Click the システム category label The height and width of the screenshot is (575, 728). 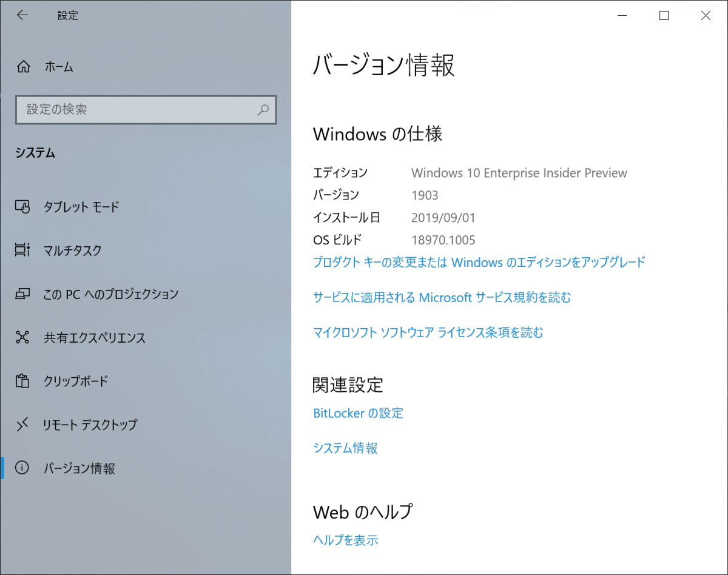coord(35,153)
